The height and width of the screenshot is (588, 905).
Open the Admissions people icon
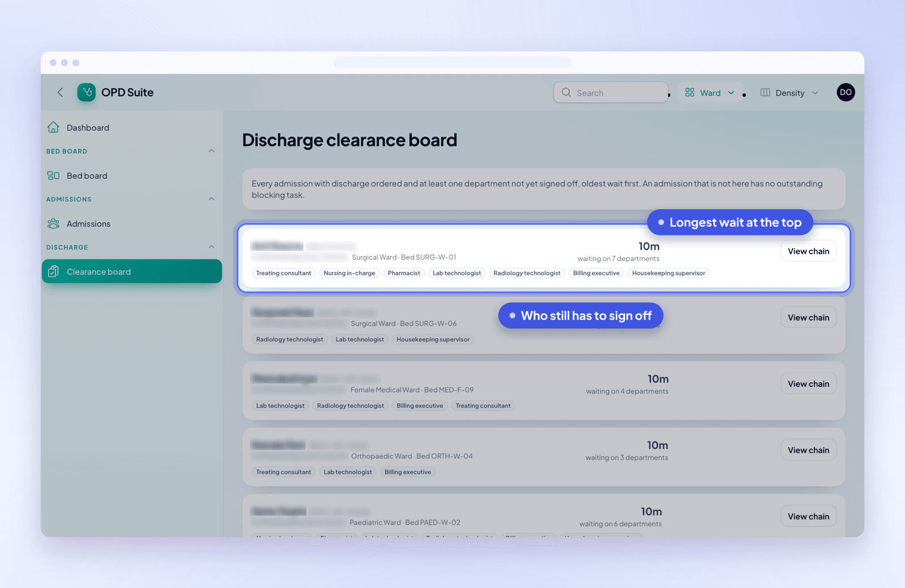tap(53, 223)
